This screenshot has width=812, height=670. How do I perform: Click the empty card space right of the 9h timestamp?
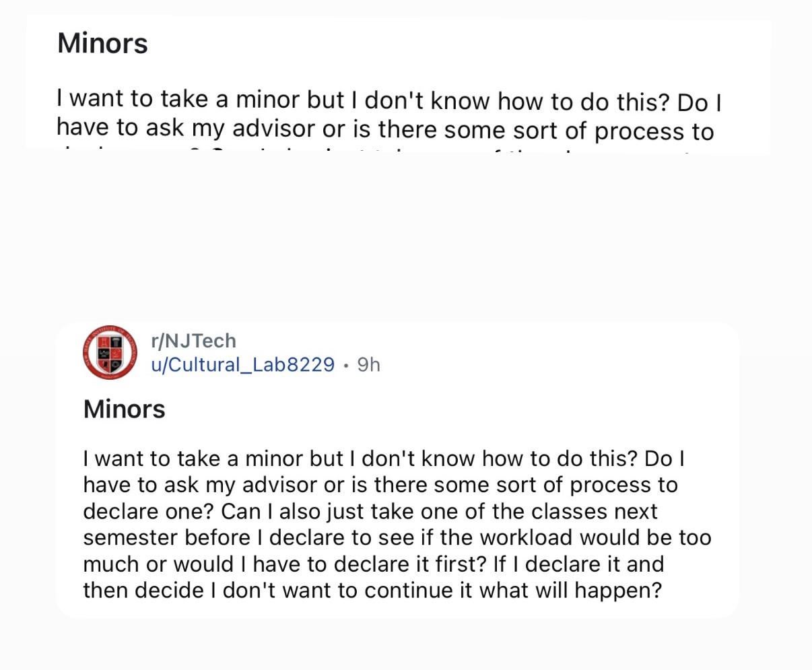539,364
